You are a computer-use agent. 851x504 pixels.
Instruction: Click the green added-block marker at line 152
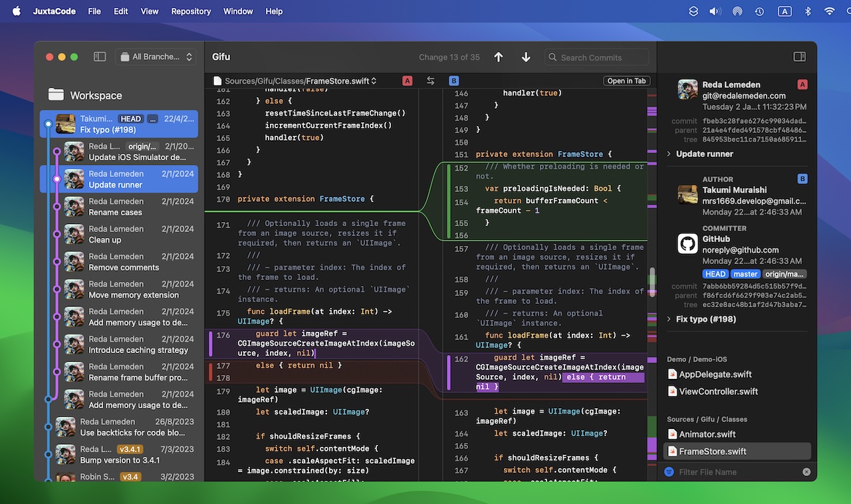[448, 202]
